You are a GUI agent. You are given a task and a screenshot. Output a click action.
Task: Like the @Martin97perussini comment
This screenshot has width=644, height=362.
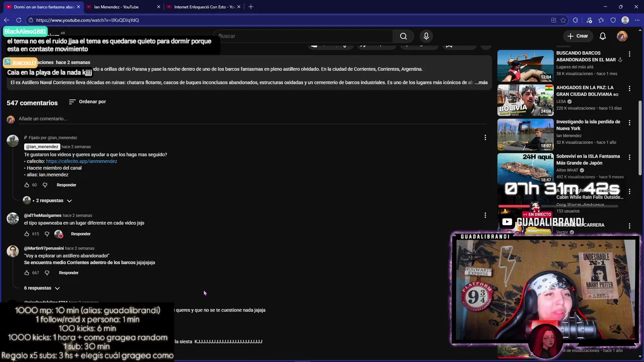click(27, 273)
